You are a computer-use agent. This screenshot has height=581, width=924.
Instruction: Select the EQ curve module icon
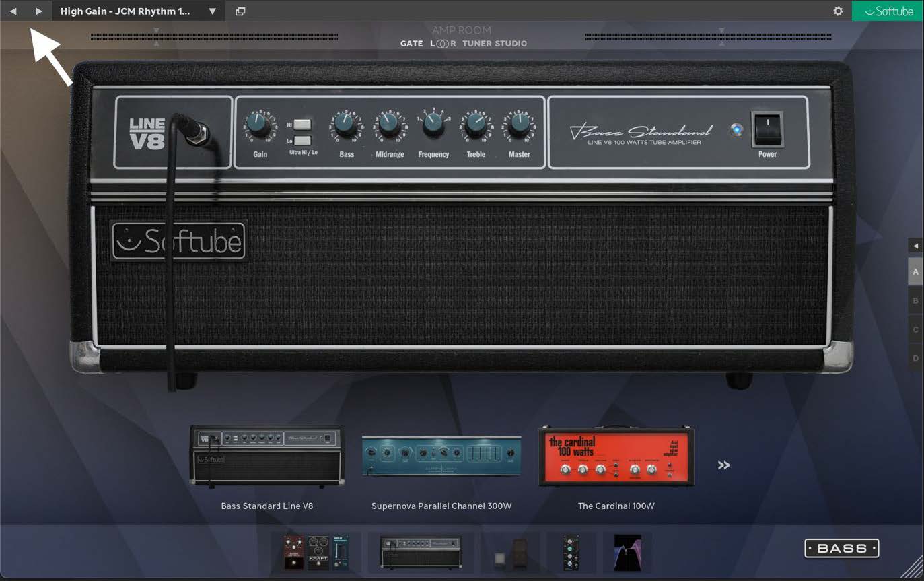point(627,552)
